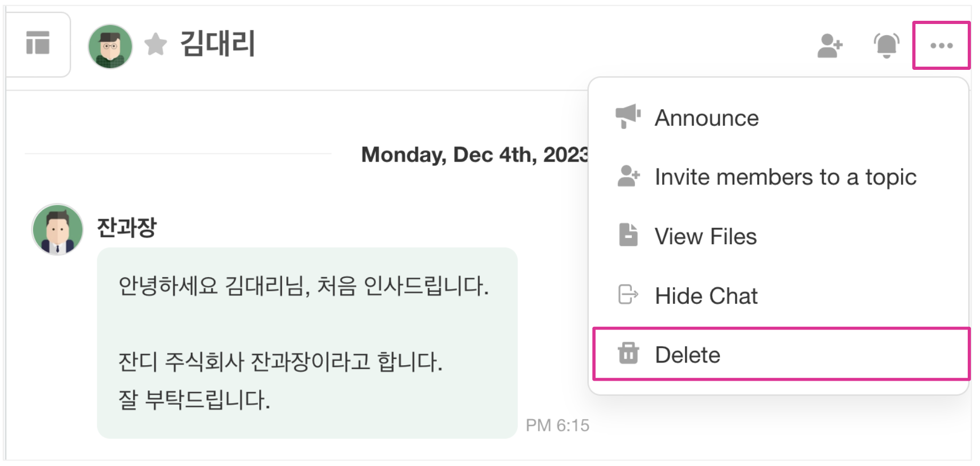980x466 pixels.
Task: Toggle the favorite star for 김대리
Action: point(156,44)
